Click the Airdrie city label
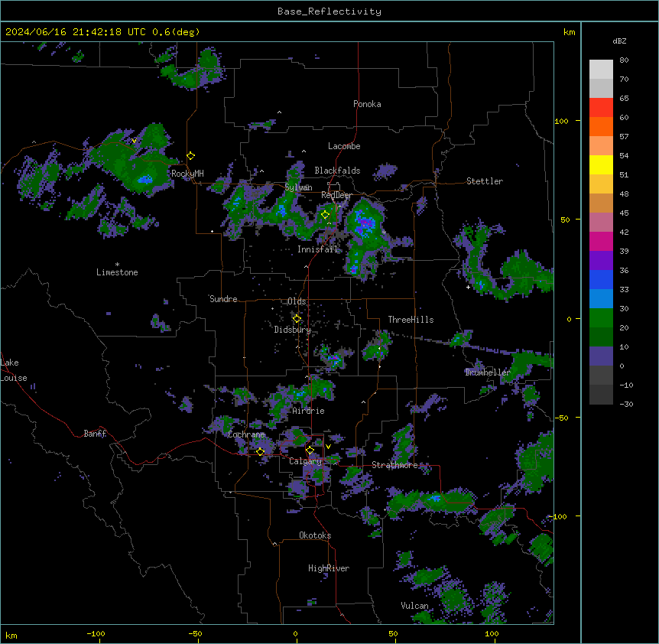The width and height of the screenshot is (659, 644). [x=309, y=411]
